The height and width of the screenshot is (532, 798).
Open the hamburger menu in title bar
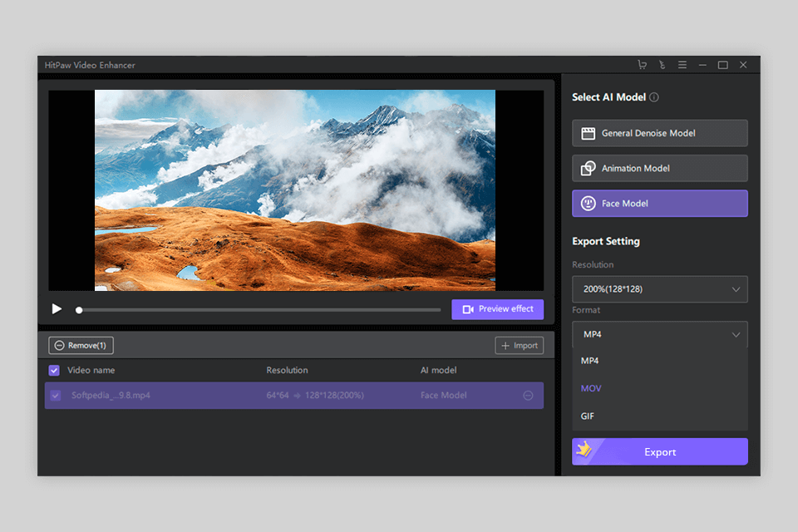coord(682,64)
